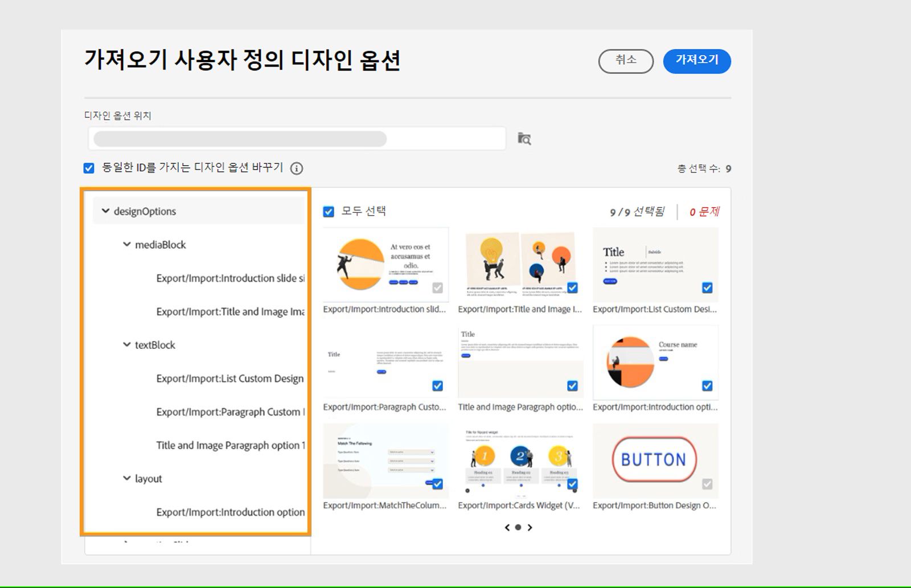Select the Title and Image Paragraph option 1 tree item
Screen dimensions: 911x588
click(x=231, y=445)
